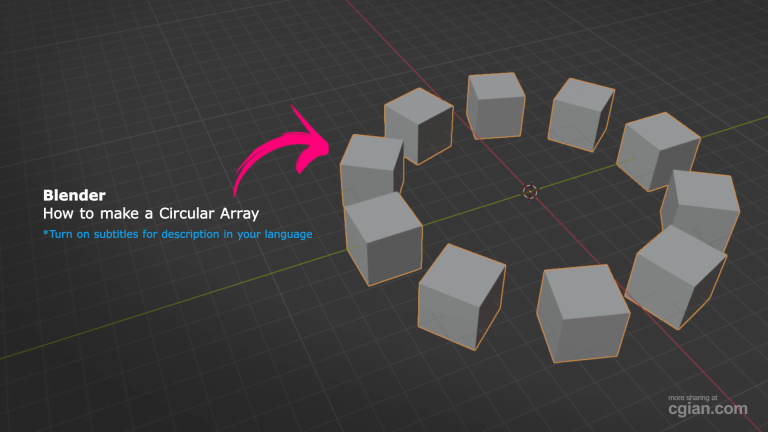Image resolution: width=768 pixels, height=432 pixels.
Task: Click the bold "Blender" title text
Action: click(x=74, y=195)
